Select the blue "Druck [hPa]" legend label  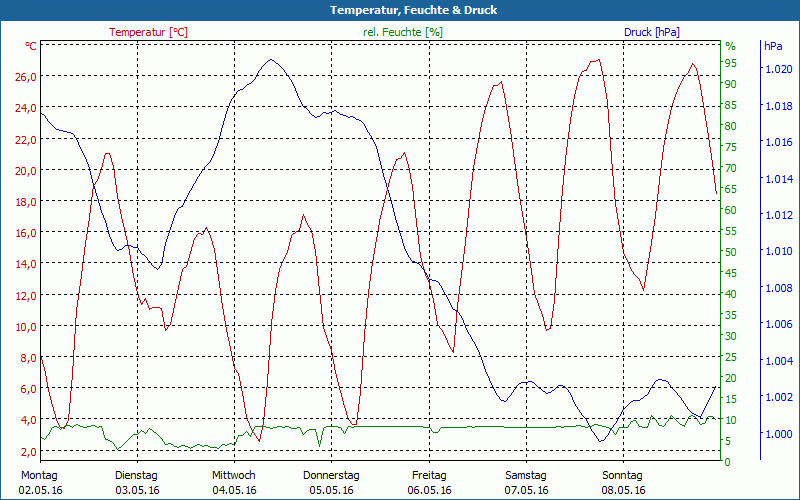651,32
